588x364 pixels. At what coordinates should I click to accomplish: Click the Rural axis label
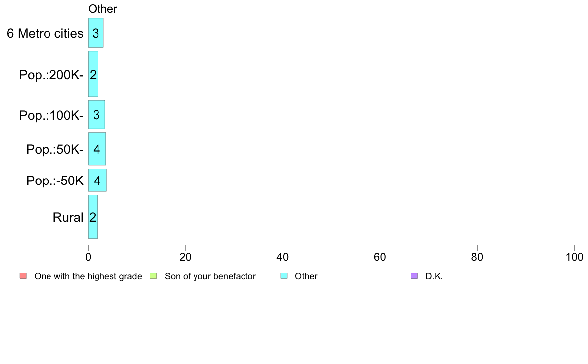68,218
